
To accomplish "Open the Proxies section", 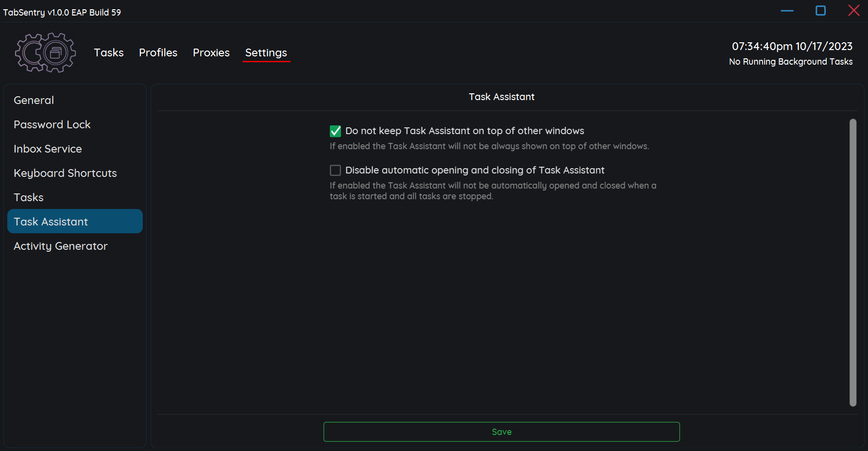I will (x=211, y=52).
